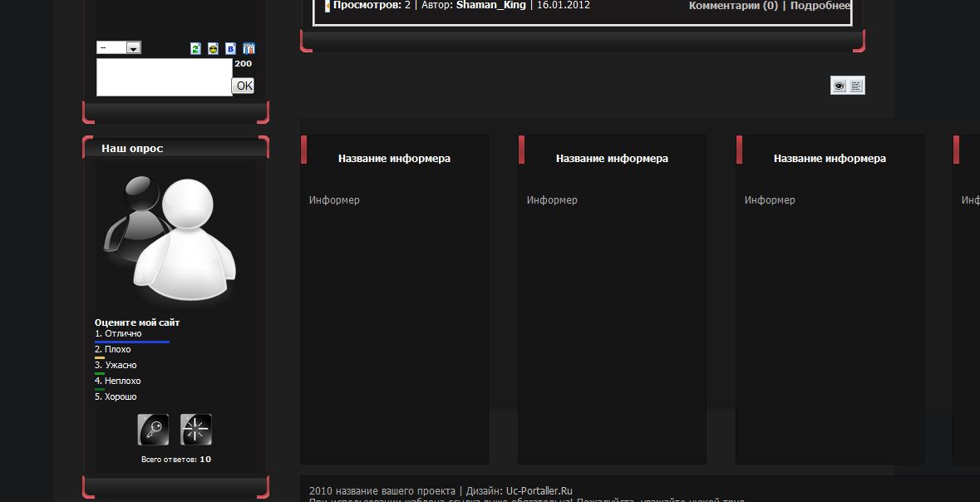Screen dimensions: 980x502
Task: Click the poll starburst icon button
Action: point(196,430)
